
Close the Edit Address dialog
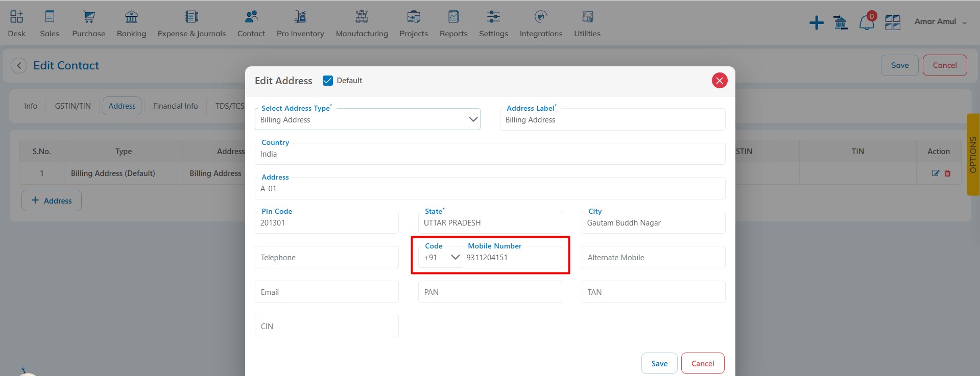tap(720, 81)
